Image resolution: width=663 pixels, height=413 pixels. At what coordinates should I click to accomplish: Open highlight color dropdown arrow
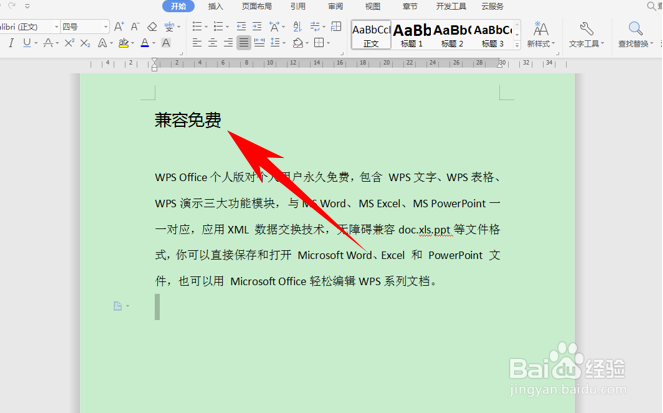(132, 43)
